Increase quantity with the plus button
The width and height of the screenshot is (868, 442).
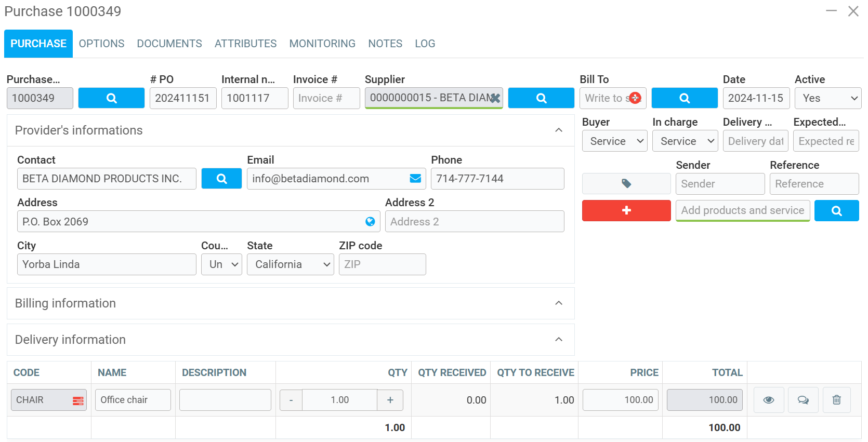tap(390, 400)
